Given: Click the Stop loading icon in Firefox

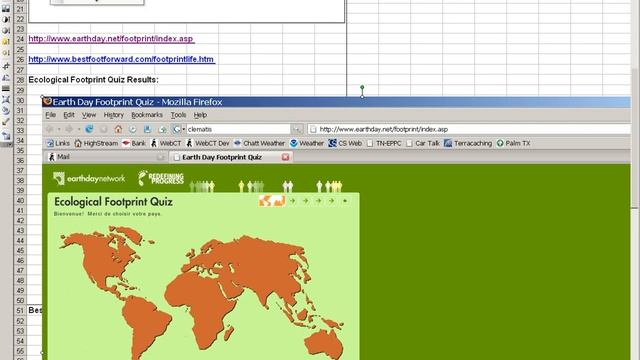Looking at the screenshot, I should point(104,129).
